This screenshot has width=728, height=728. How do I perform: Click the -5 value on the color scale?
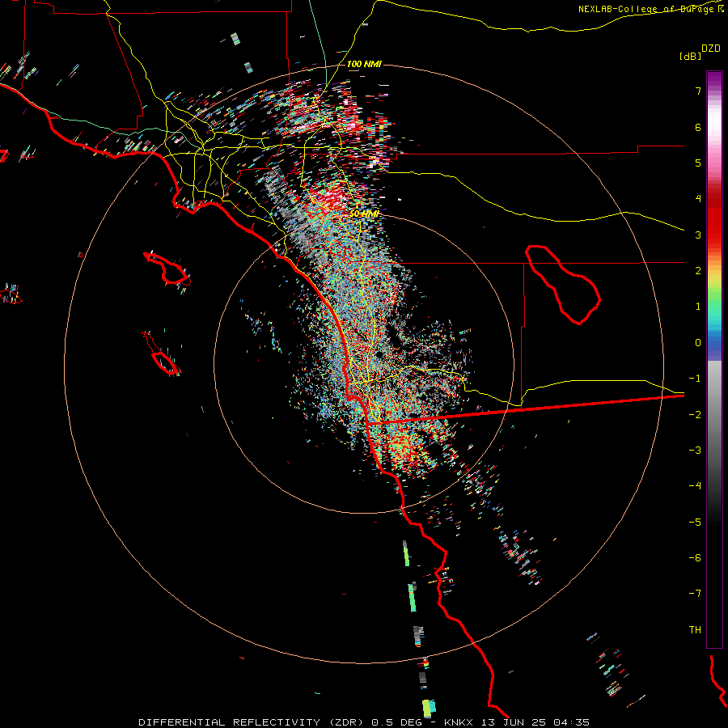pos(695,523)
